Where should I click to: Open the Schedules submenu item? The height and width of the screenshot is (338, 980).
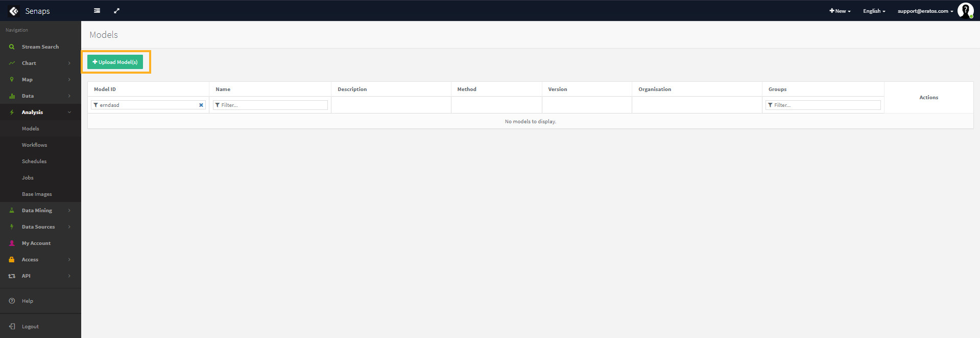point(34,161)
